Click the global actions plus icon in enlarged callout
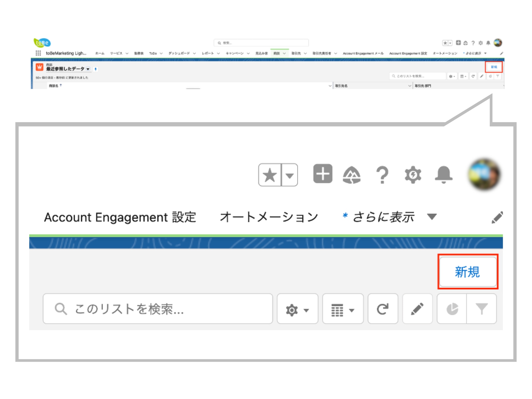 click(x=323, y=174)
